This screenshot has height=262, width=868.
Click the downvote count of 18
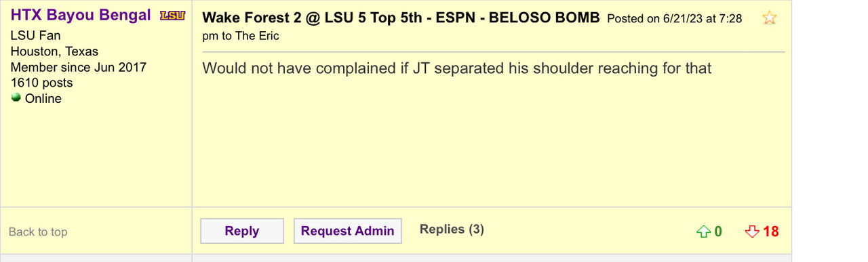point(771,232)
